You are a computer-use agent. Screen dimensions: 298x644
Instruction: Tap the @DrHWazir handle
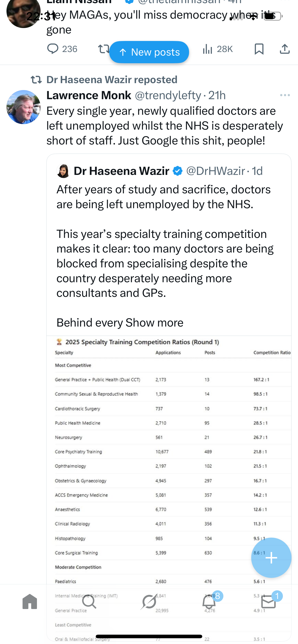[x=215, y=171]
